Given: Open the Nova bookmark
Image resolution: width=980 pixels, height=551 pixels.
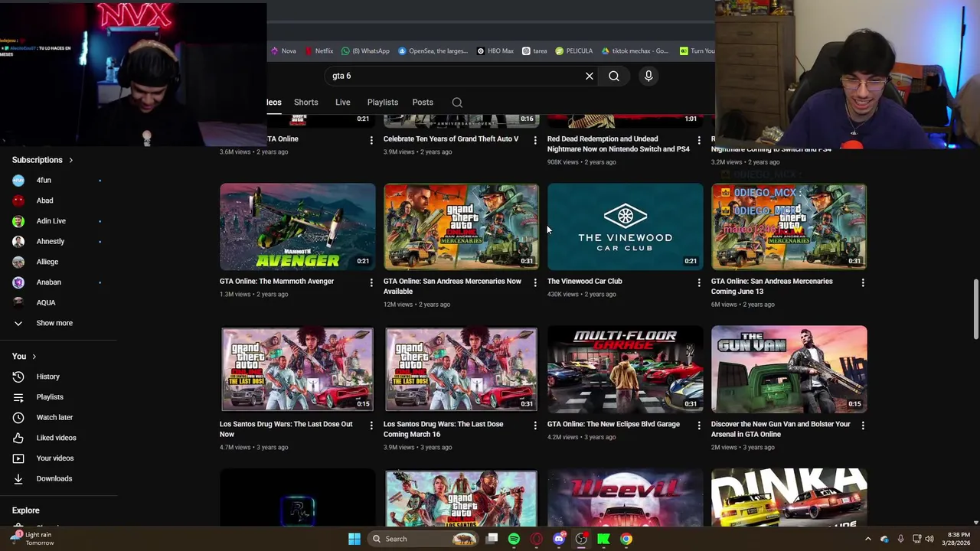Looking at the screenshot, I should coord(283,51).
